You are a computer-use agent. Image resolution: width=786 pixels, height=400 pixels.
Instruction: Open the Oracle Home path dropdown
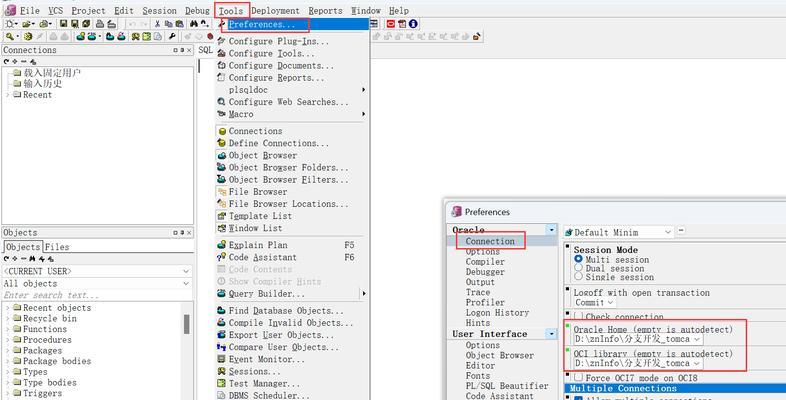697,339
